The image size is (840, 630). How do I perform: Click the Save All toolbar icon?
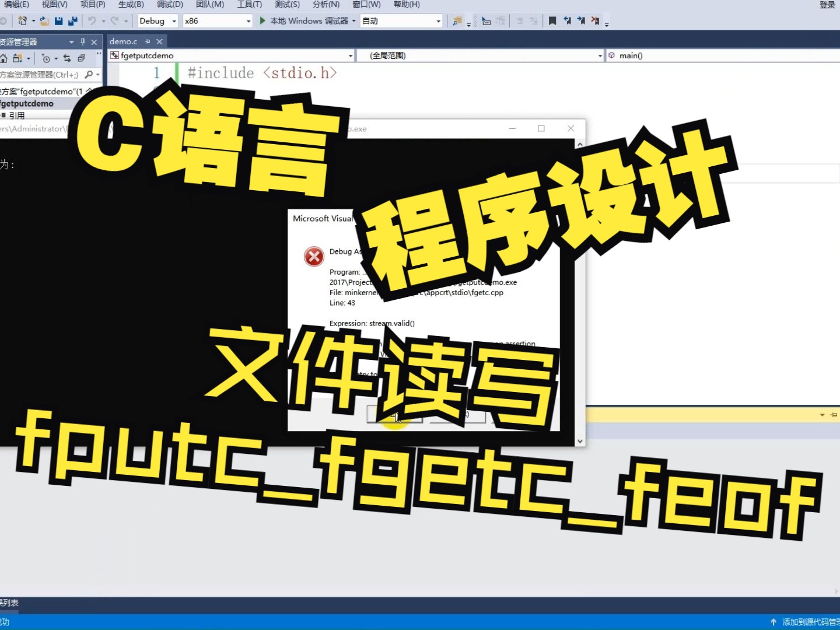tap(73, 21)
